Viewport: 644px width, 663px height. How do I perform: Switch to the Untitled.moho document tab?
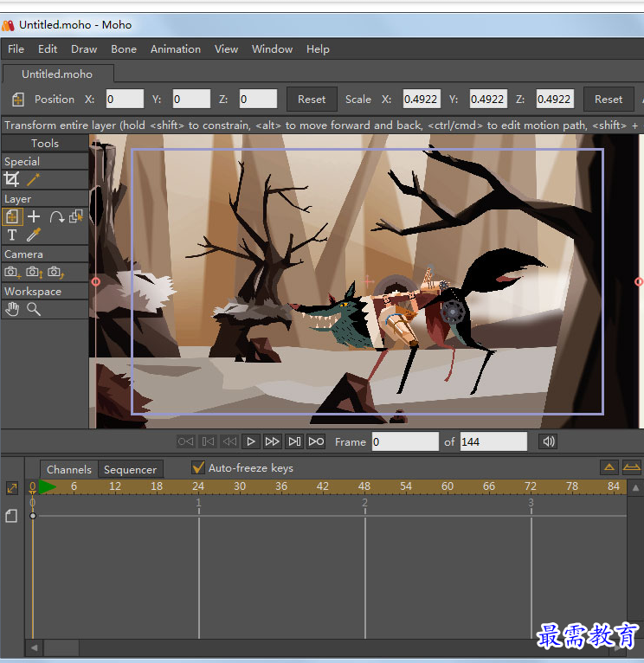[57, 74]
